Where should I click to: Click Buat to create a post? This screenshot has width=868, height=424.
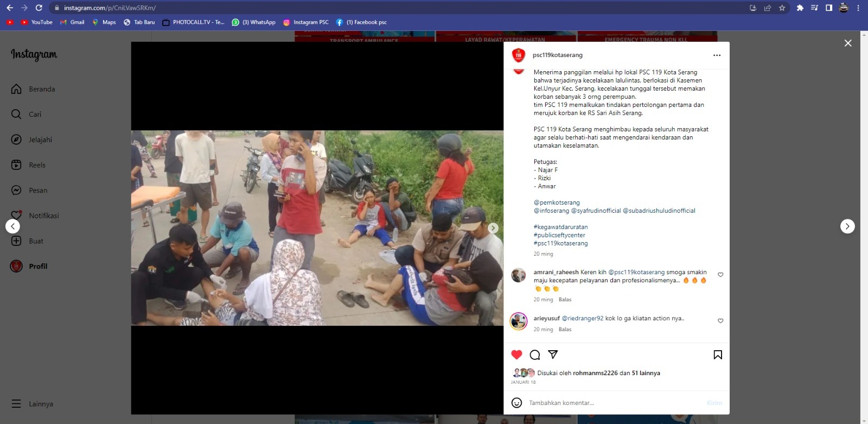click(27, 241)
